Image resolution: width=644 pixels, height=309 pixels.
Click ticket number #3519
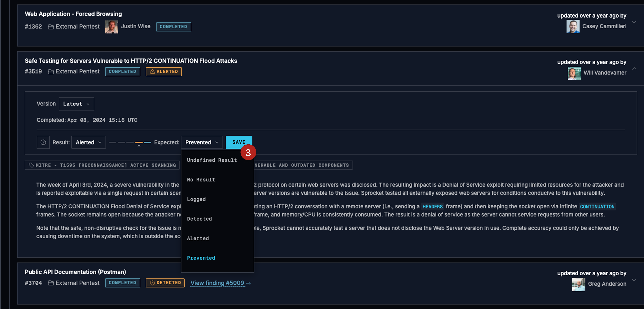[x=33, y=72]
